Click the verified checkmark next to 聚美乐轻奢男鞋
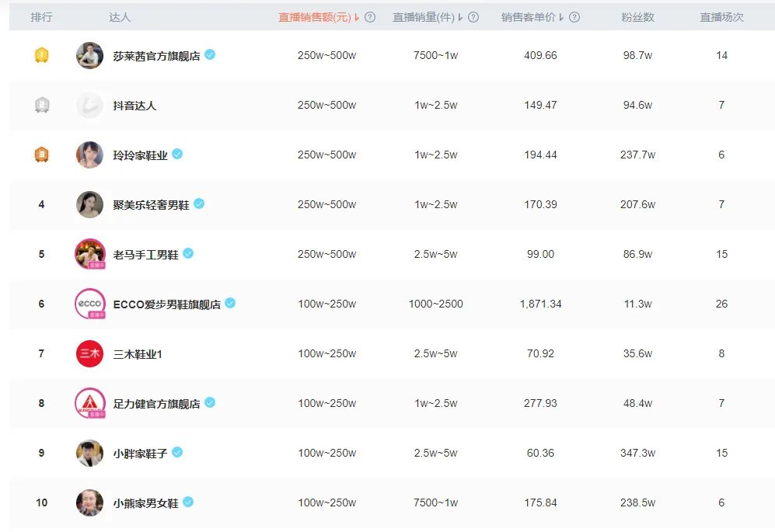The width and height of the screenshot is (775, 532). (198, 204)
